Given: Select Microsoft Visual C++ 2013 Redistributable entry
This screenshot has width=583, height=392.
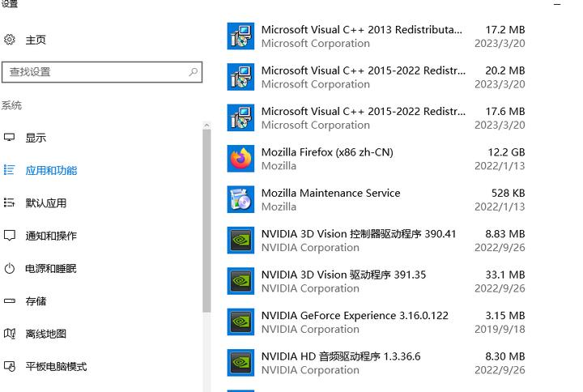Looking at the screenshot, I should coord(376,36).
